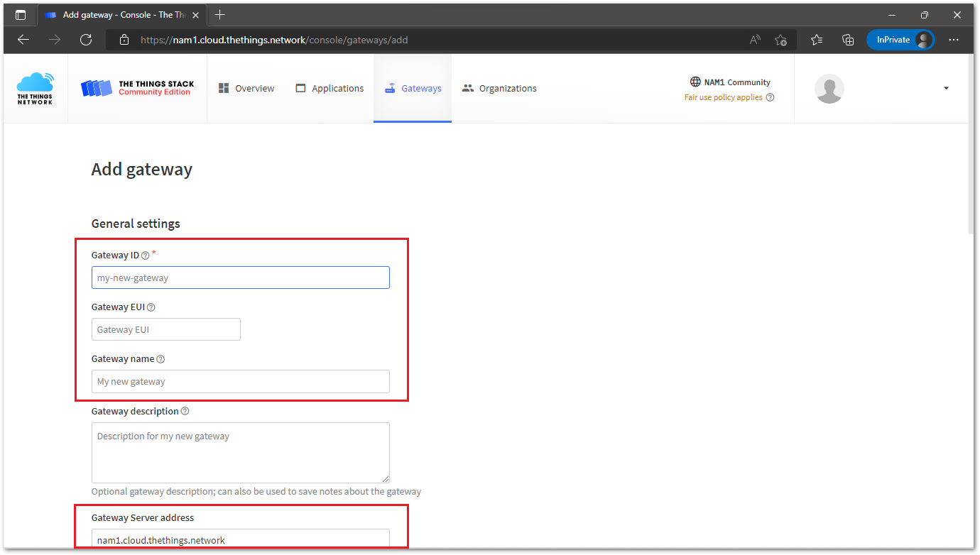
Task: Click the optional gateway description hint text
Action: (x=256, y=491)
